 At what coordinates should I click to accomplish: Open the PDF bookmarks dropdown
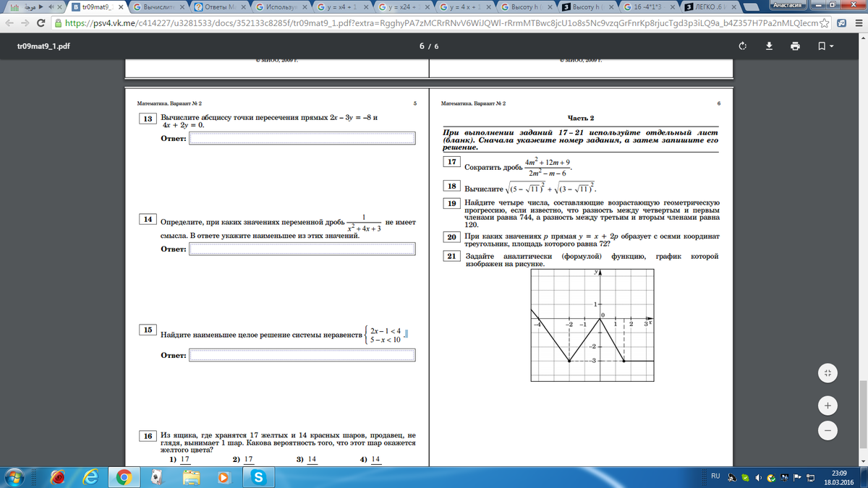coord(825,46)
